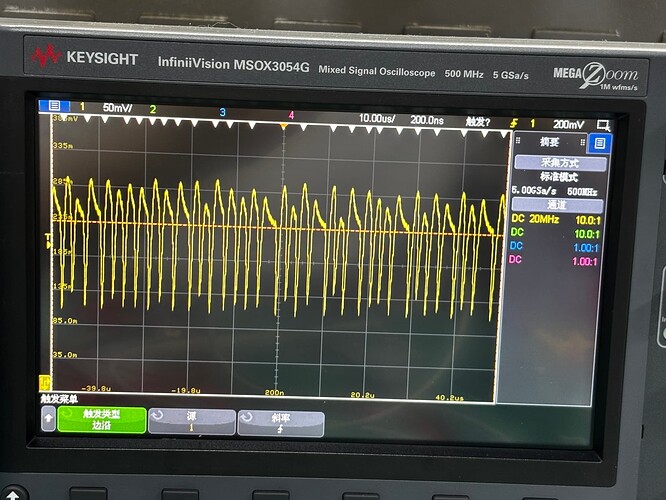Tap the 10.00us/ timebase setting
Viewport: 666px width, 500px height.
point(377,119)
